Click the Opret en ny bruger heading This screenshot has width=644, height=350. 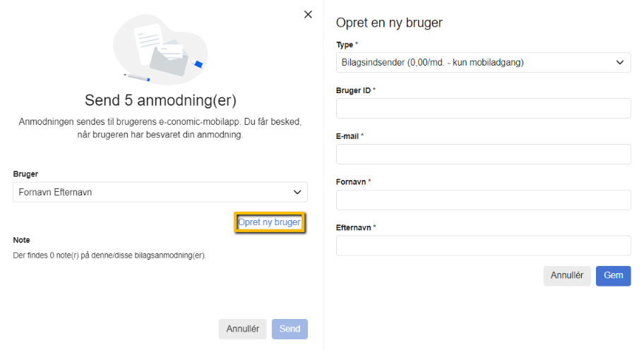pyautogui.click(x=389, y=23)
